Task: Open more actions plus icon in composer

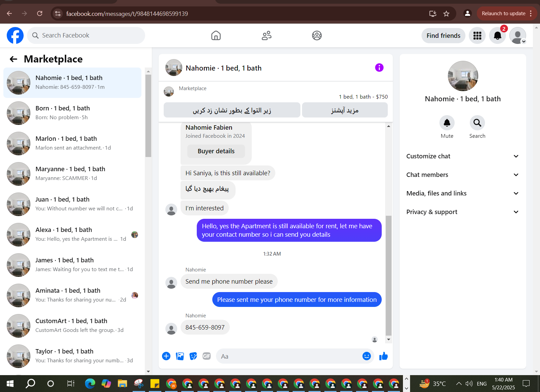Action: click(x=166, y=356)
